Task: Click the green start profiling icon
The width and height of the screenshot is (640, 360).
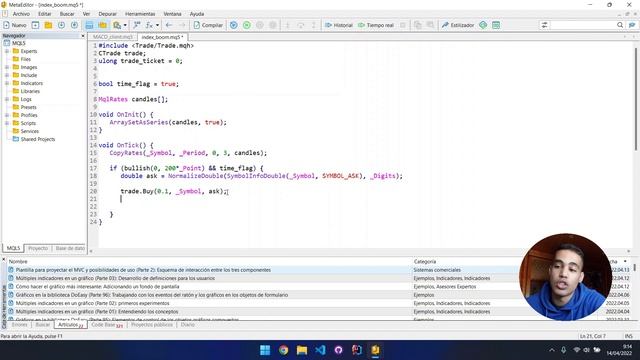Action: point(247,25)
